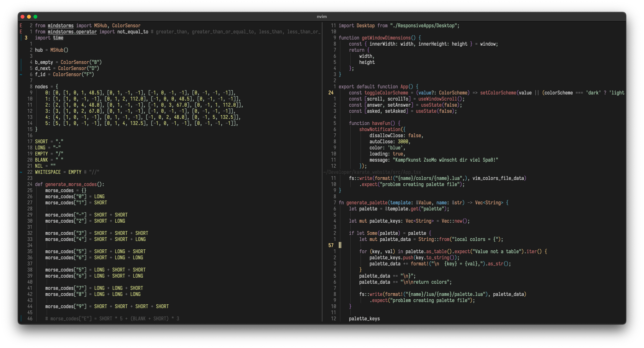The image size is (644, 348).
Task: Click the error sign beside the mindstorms import
Action: [21, 26]
